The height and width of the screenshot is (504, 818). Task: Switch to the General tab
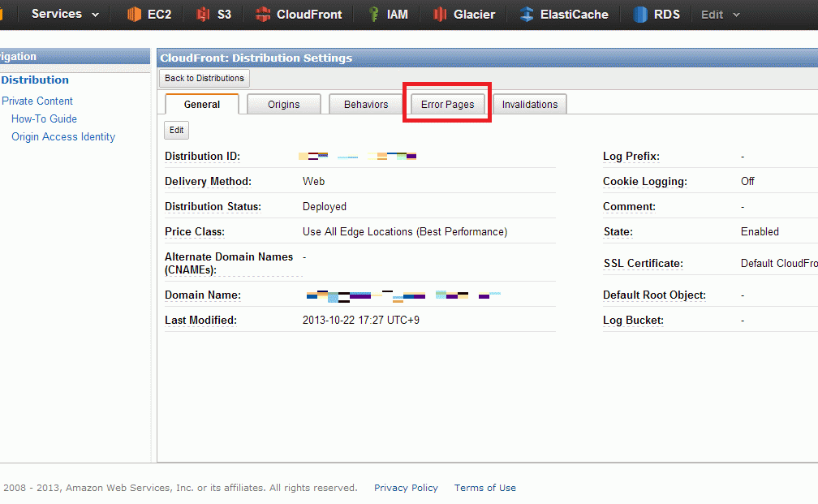[202, 105]
